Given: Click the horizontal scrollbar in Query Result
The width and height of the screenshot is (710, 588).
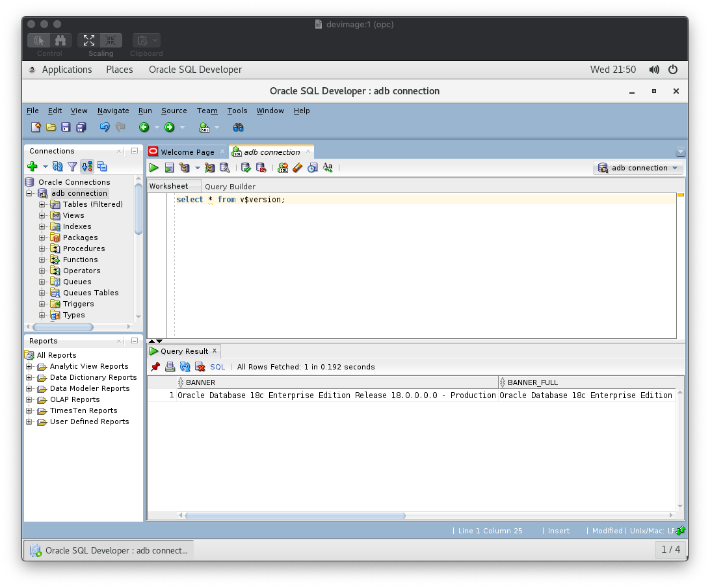Looking at the screenshot, I should (295, 516).
